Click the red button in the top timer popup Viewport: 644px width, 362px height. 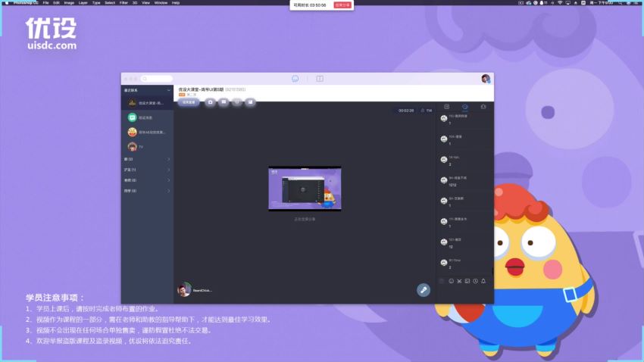point(342,5)
